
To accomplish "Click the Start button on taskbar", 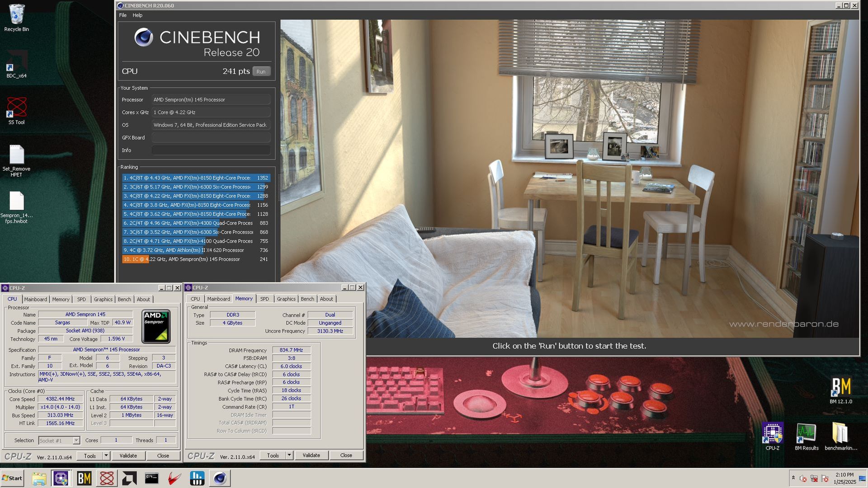I will click(x=12, y=478).
